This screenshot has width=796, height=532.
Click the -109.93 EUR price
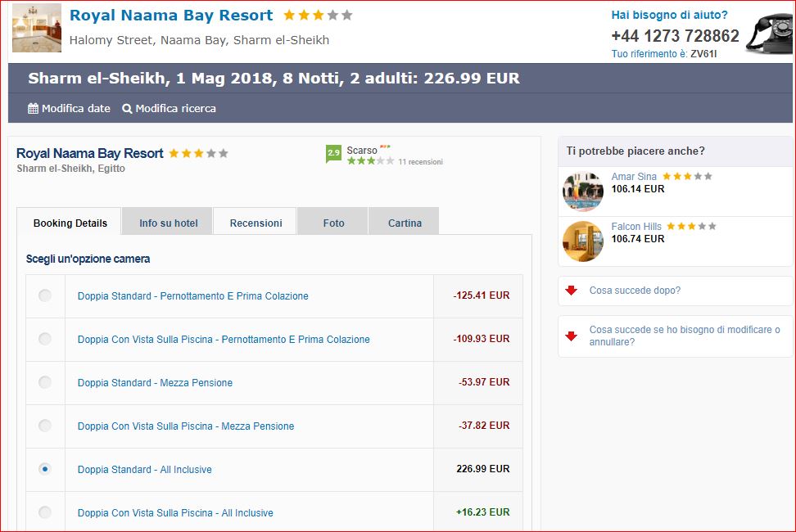482,338
